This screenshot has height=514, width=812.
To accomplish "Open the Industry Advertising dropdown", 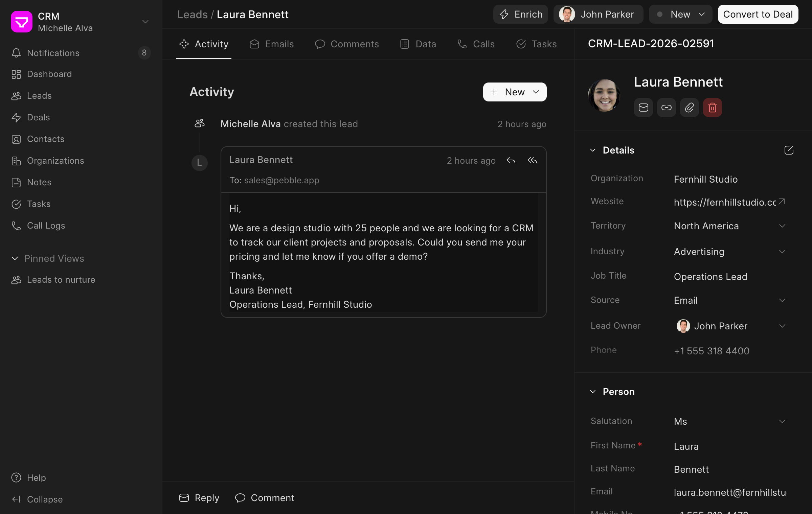I will [729, 252].
